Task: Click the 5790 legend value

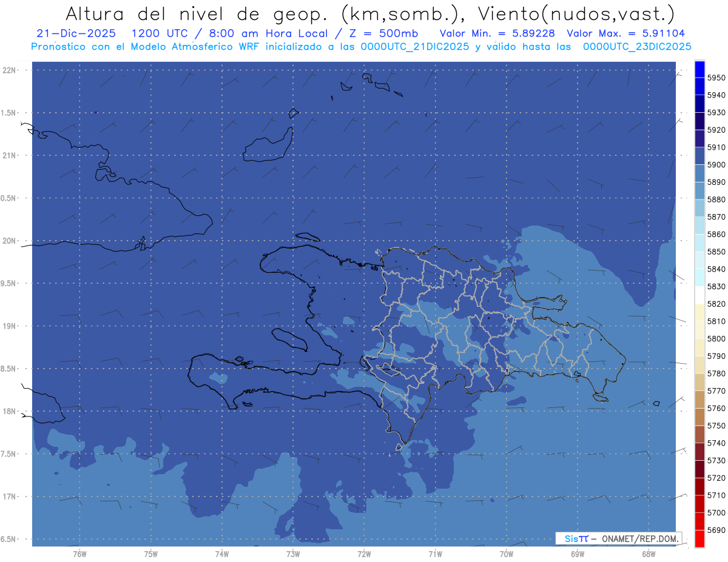Action: [716, 356]
